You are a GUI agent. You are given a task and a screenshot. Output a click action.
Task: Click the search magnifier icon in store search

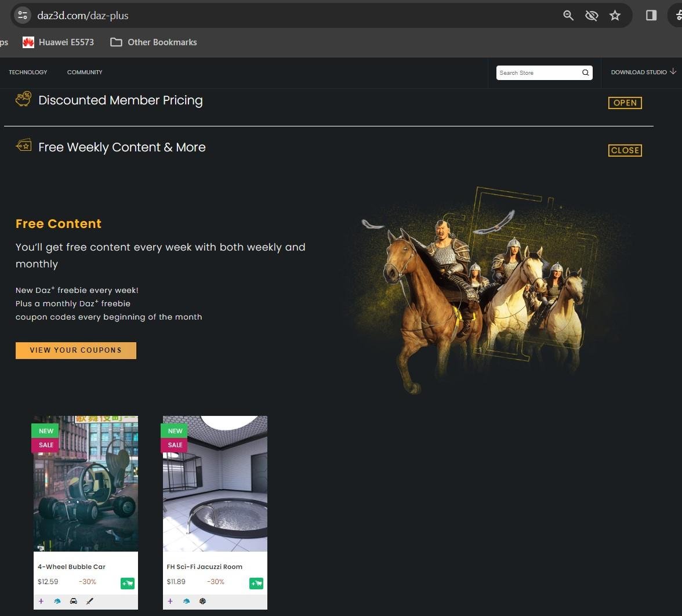click(x=586, y=73)
